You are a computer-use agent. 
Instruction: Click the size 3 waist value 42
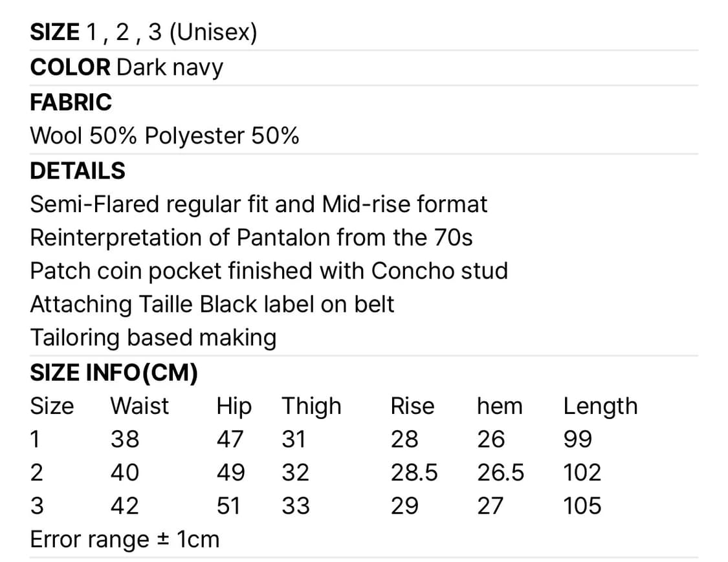click(124, 506)
